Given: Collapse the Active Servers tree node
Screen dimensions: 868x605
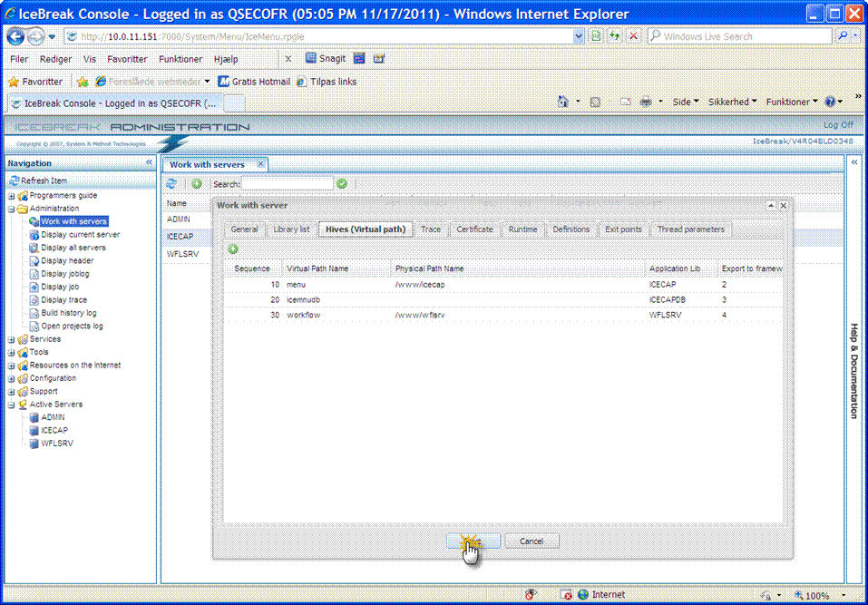Looking at the screenshot, I should point(11,405).
